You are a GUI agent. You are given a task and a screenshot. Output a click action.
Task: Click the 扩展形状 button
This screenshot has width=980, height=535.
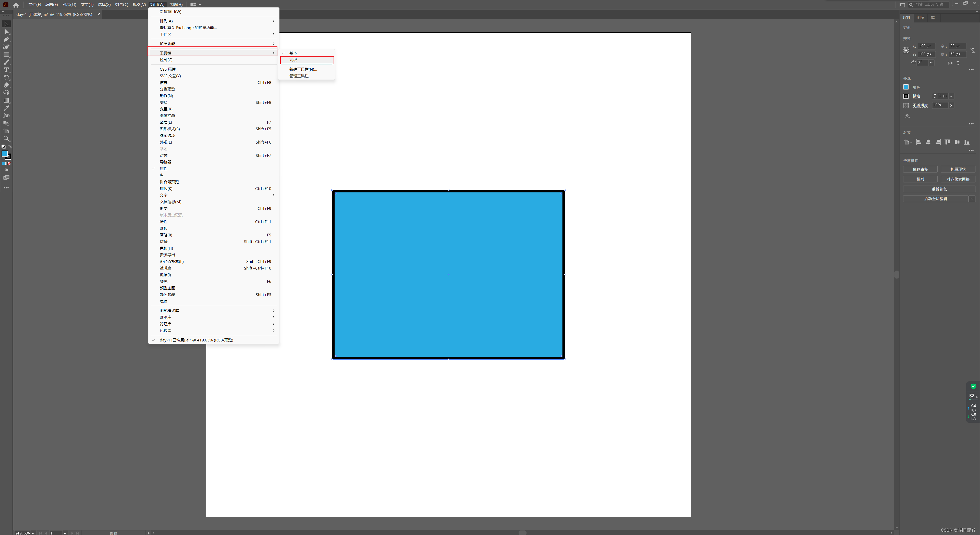[x=958, y=170]
